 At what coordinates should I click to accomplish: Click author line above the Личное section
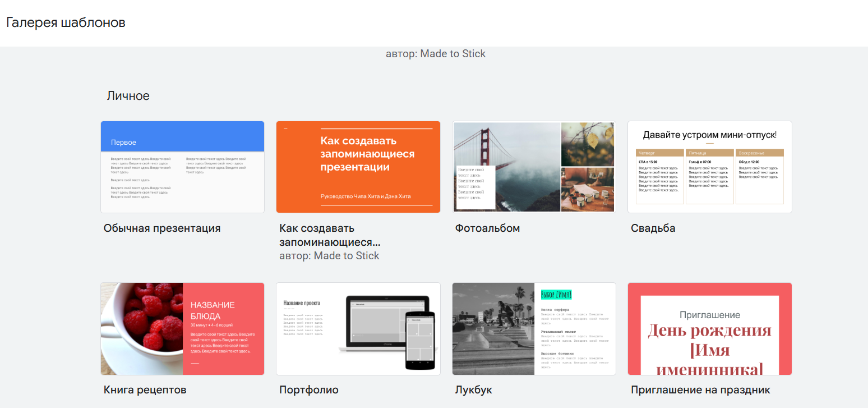[435, 54]
